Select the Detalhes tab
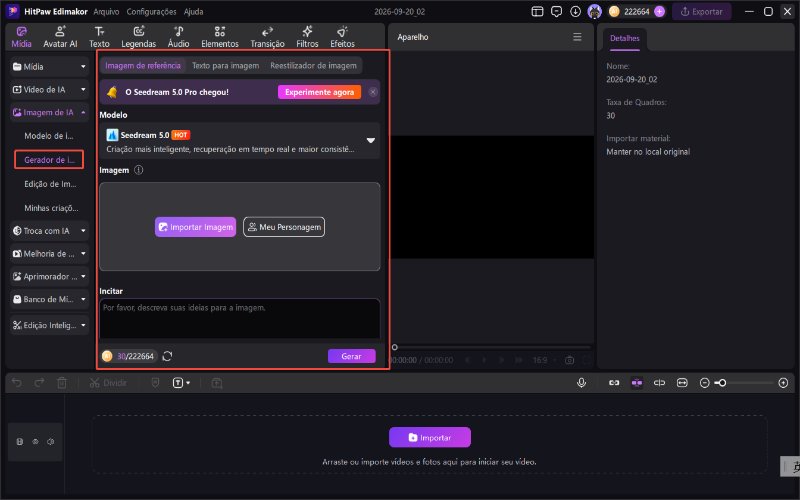The width and height of the screenshot is (800, 500). tap(624, 38)
